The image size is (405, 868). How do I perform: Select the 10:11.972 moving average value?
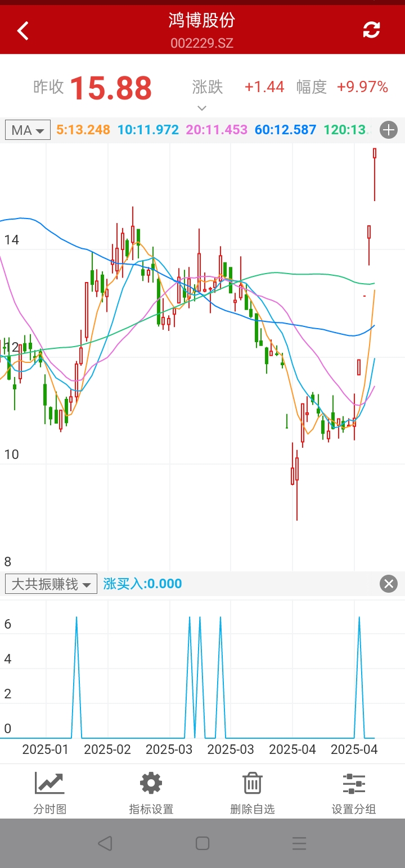pos(148,130)
